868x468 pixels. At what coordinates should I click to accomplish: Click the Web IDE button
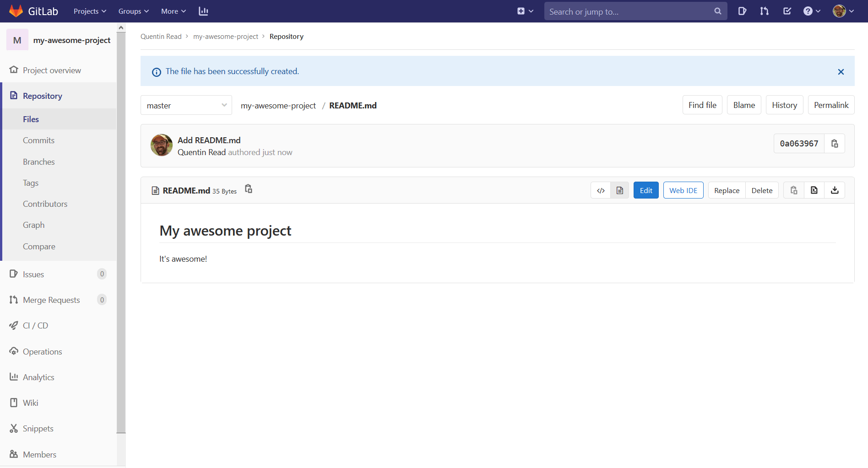(x=683, y=190)
